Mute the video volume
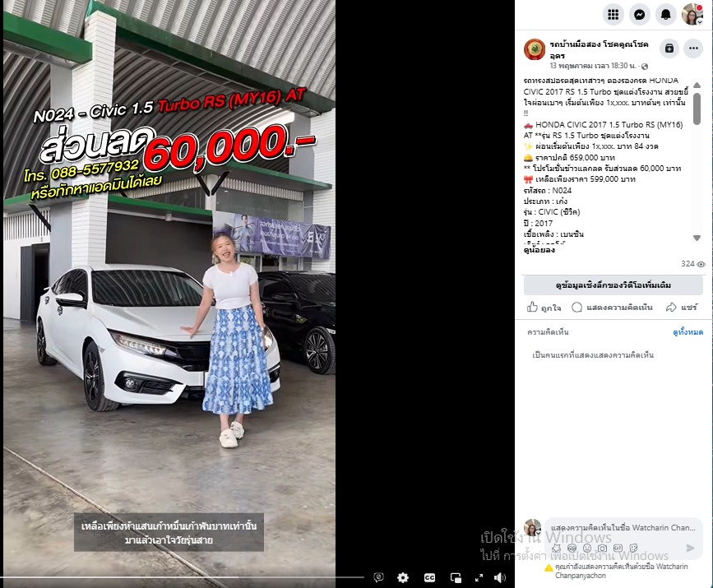The width and height of the screenshot is (713, 588). click(x=500, y=577)
